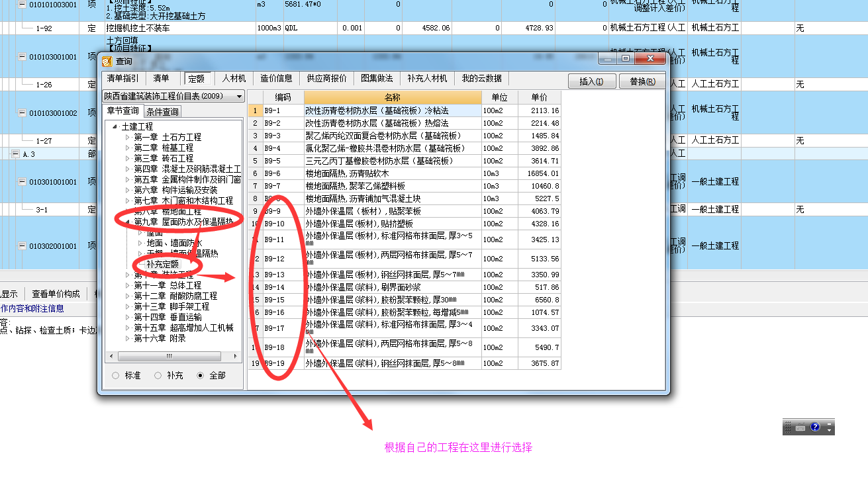This screenshot has width=868, height=483.
Task: Click the language bar drag handle
Action: point(787,427)
